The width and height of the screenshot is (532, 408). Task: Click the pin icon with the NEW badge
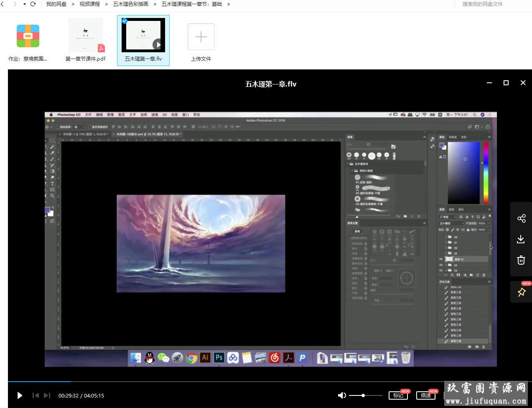[521, 292]
